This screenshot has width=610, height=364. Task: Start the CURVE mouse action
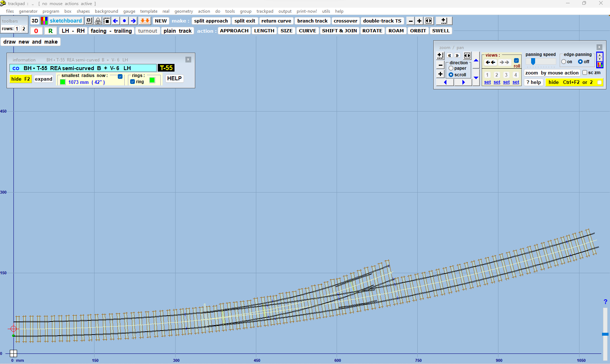point(308,31)
